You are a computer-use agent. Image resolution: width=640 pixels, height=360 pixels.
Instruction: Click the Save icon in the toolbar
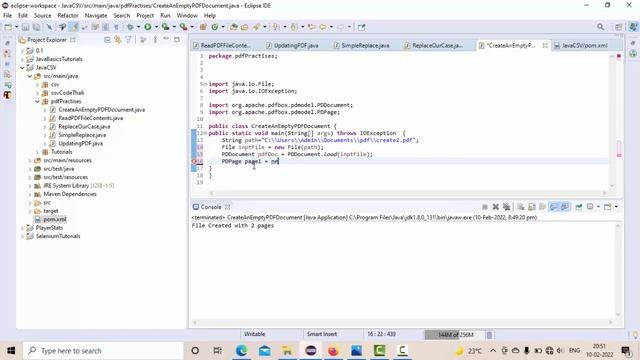click(26, 27)
